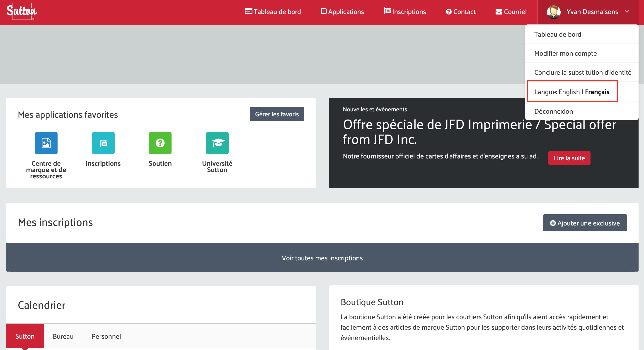The image size is (644, 350).
Task: Click the Boutique Sutton description paragraph
Action: 482,327
